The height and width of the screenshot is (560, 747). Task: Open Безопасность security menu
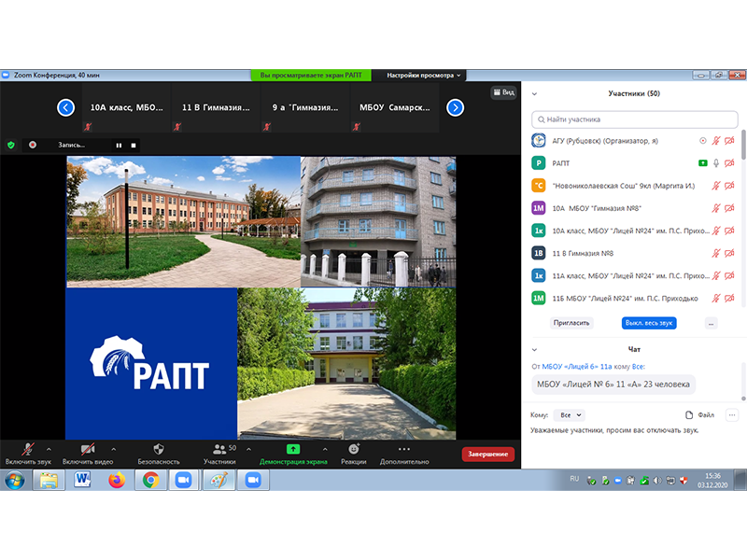pyautogui.click(x=159, y=454)
